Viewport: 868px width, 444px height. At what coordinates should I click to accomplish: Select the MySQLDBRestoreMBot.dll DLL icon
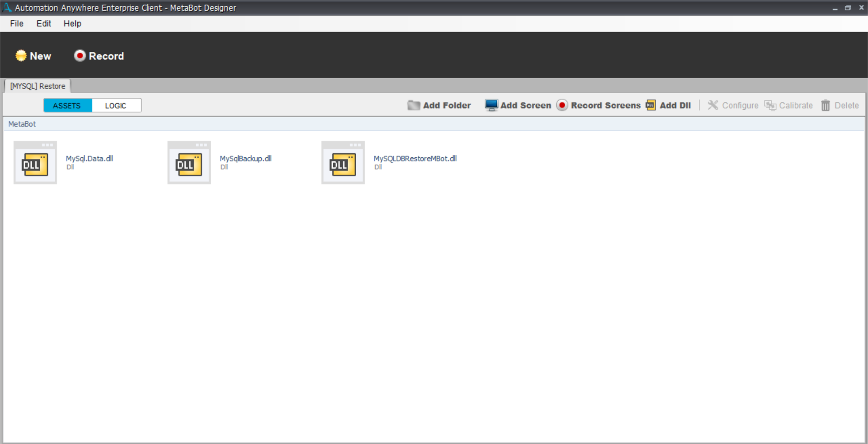click(x=343, y=163)
